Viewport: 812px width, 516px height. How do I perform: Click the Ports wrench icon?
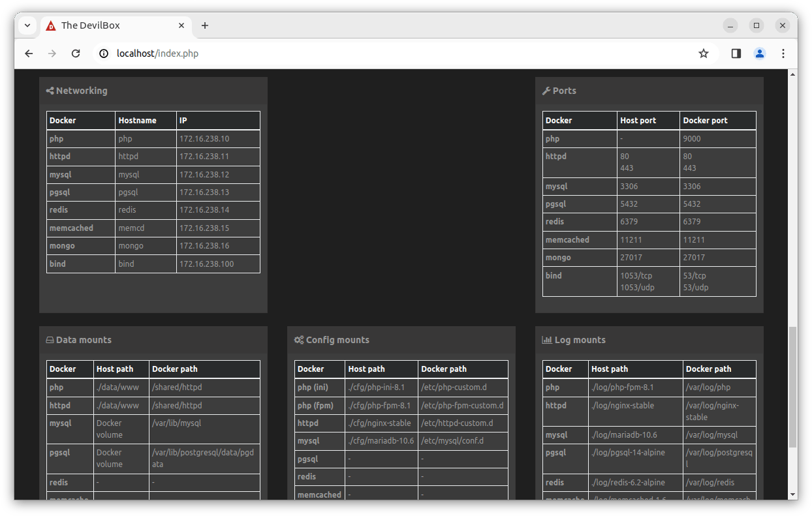(546, 91)
